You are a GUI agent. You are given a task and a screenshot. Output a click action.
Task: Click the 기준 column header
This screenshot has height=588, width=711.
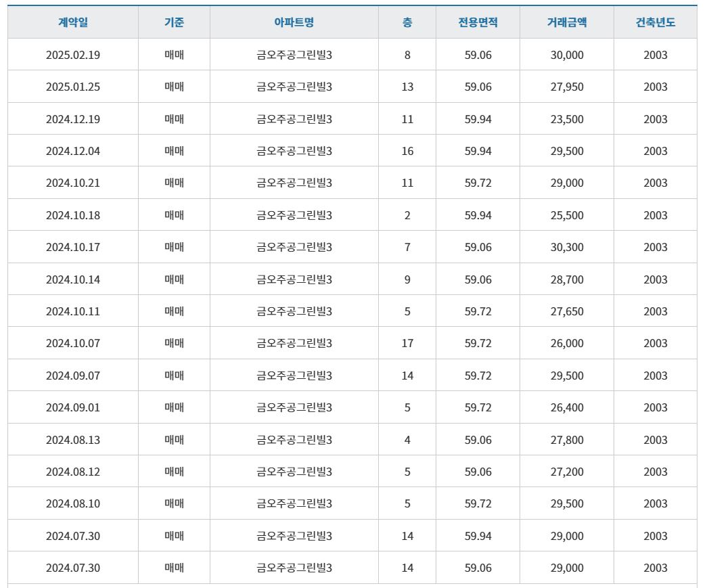coord(174,22)
